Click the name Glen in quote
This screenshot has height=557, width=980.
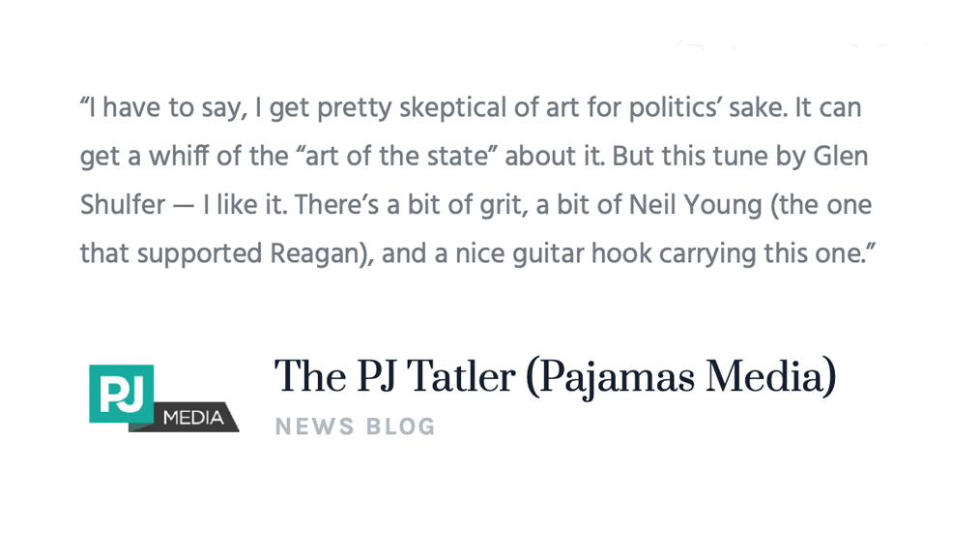pos(841,157)
